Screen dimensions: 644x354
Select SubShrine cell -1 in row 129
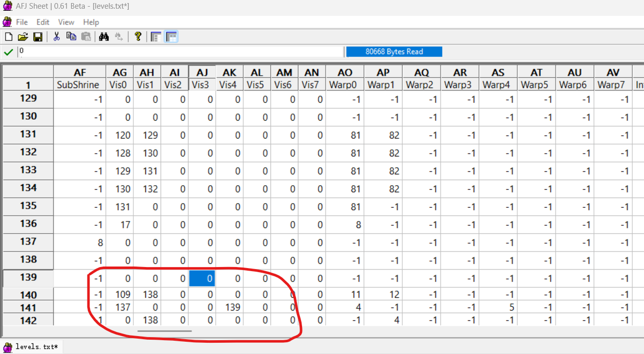[x=80, y=100]
